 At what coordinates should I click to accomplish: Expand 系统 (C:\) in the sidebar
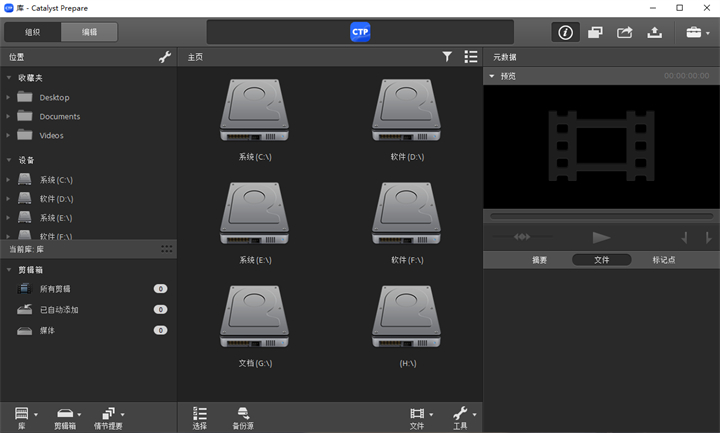[8, 180]
